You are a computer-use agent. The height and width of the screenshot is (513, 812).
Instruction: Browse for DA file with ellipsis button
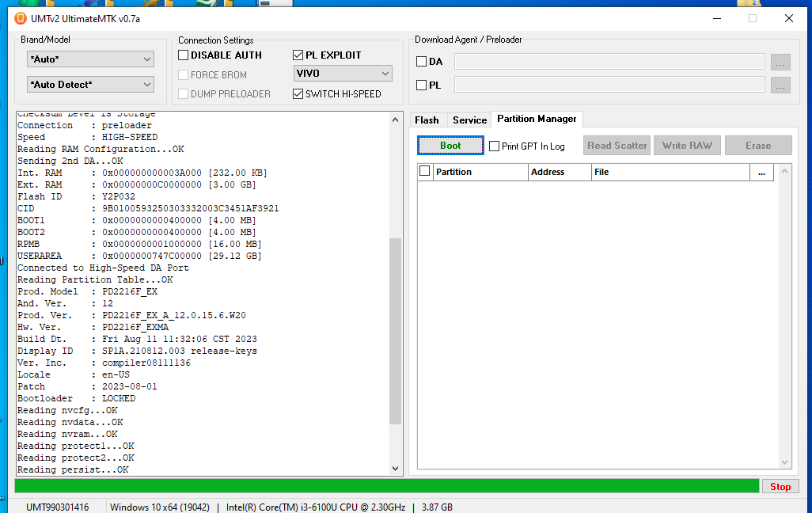click(x=780, y=62)
